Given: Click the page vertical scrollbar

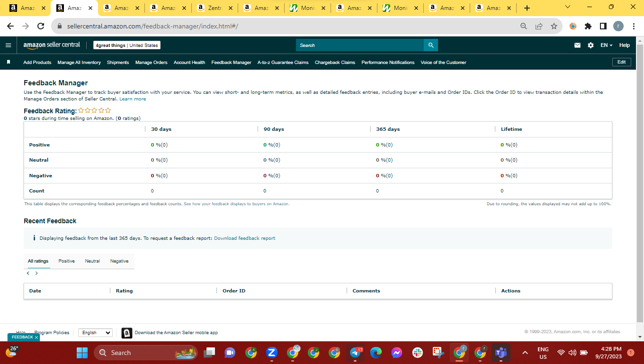Looking at the screenshot, I should pos(640,182).
